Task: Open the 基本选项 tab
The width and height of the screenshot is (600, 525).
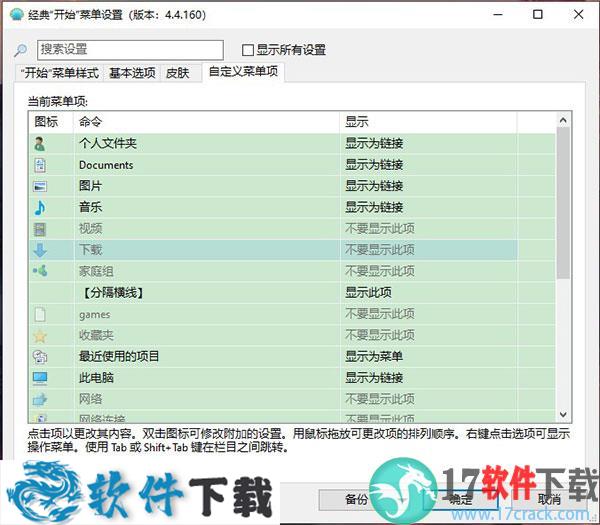Action: pyautogui.click(x=132, y=73)
